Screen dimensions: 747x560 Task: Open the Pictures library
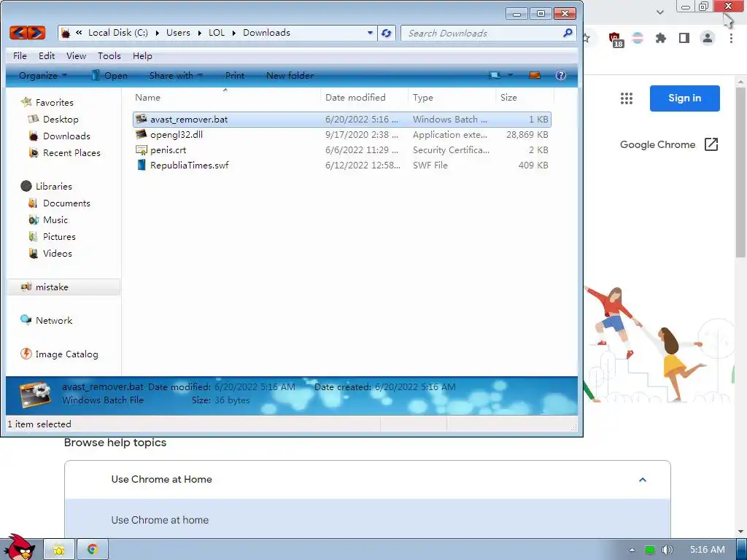point(52,237)
